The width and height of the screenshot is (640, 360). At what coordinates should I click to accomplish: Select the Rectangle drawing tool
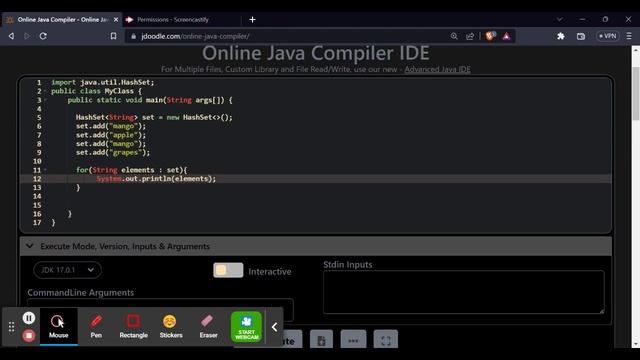[133, 327]
